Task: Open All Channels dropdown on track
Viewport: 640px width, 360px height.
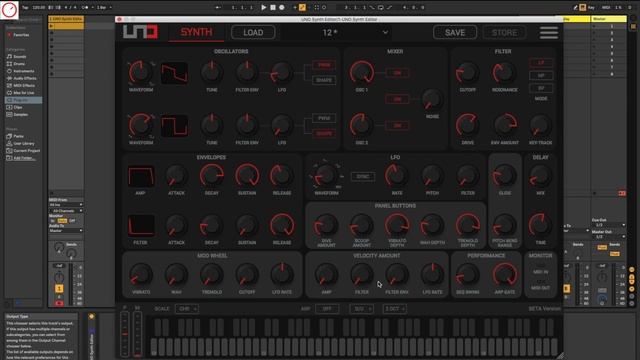Action: (66, 211)
